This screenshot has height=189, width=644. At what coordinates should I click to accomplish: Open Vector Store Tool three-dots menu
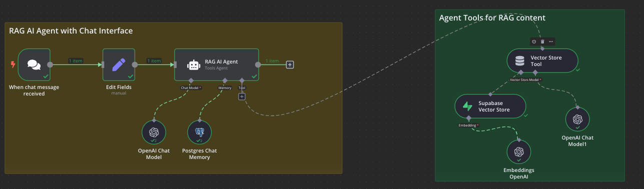551,41
